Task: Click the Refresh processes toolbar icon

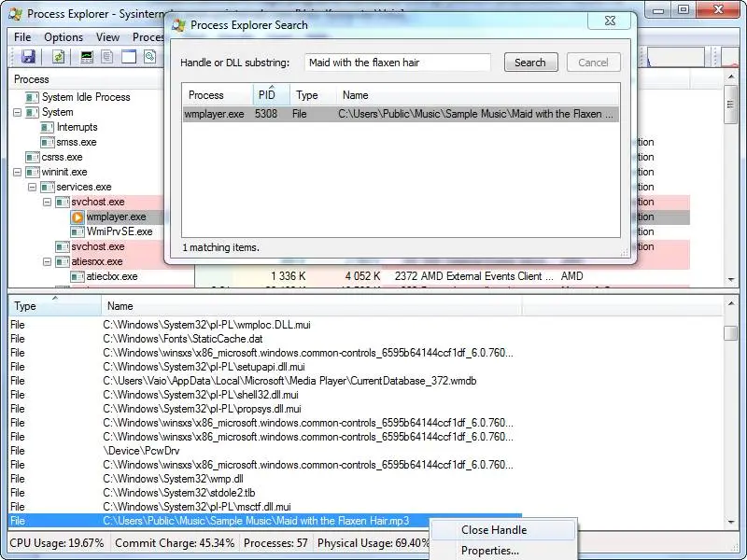Action: (59, 57)
